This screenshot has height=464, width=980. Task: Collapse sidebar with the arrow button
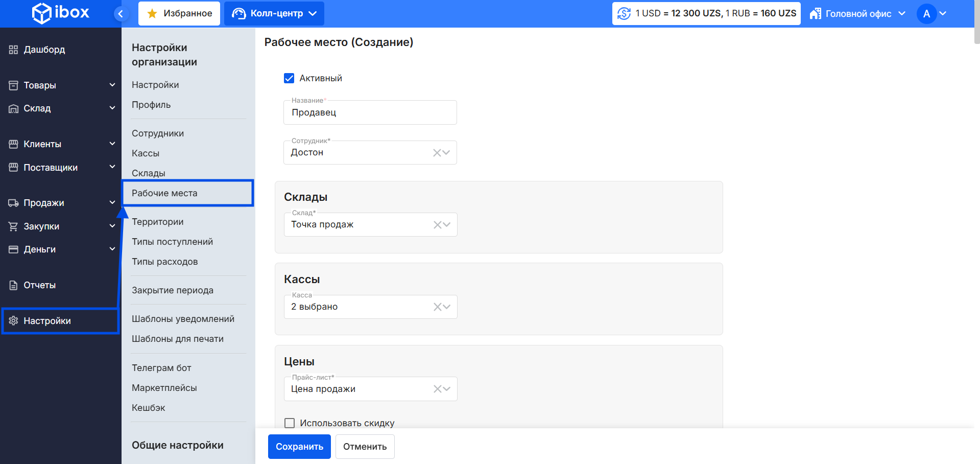tap(121, 14)
